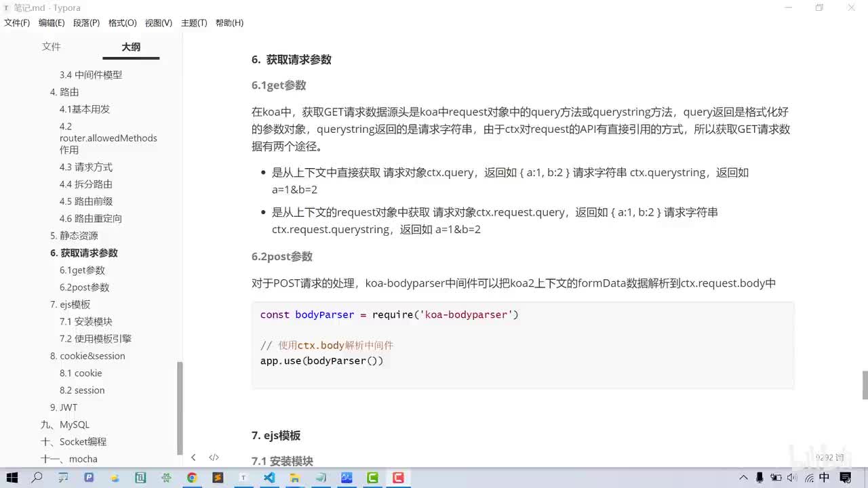
Task: Open word count stats showing 9292 词
Action: [x=830, y=457]
